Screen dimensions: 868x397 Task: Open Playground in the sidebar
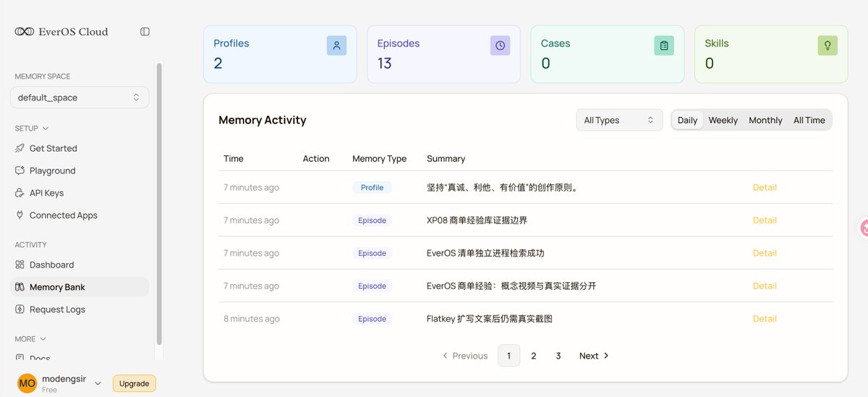(x=80, y=171)
